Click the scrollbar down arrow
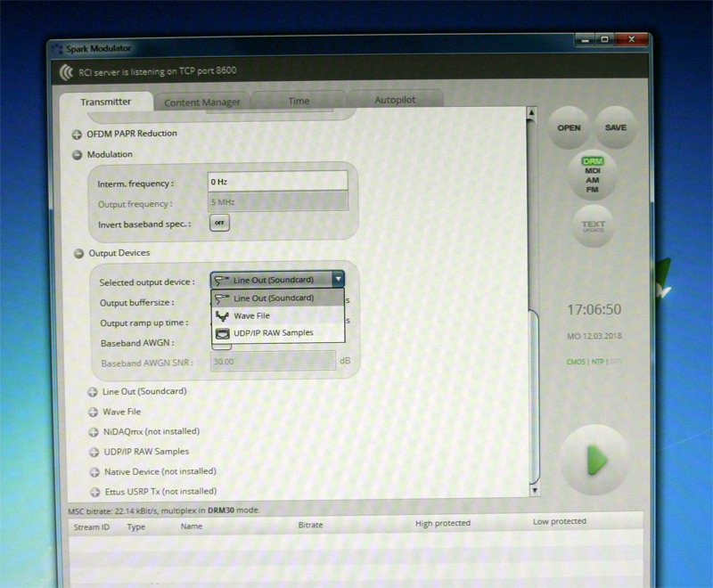This screenshot has width=713, height=588. pyautogui.click(x=534, y=490)
